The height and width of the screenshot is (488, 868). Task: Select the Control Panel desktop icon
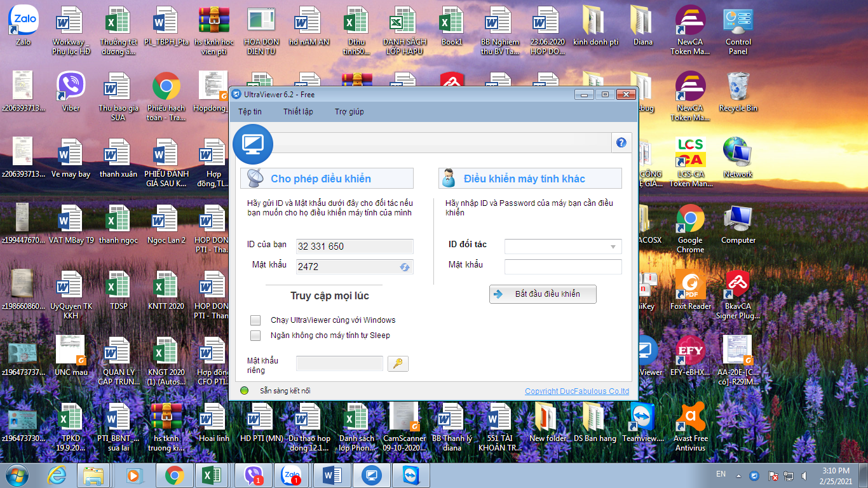click(738, 31)
